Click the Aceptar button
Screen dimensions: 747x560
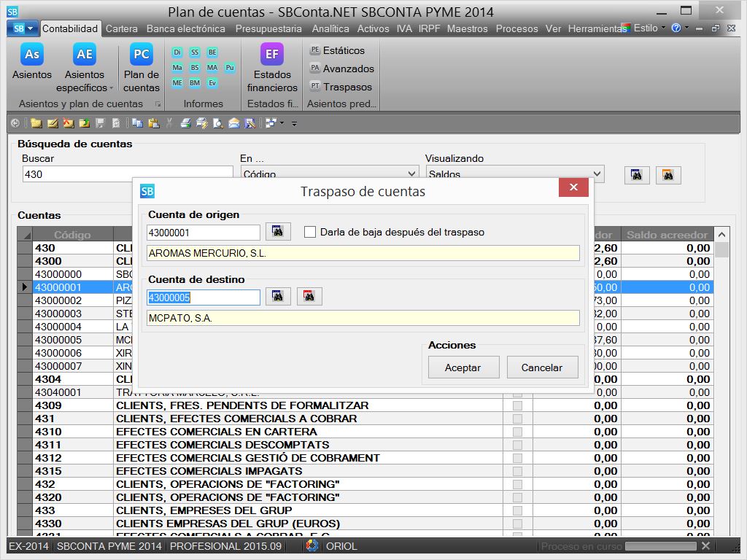click(463, 367)
